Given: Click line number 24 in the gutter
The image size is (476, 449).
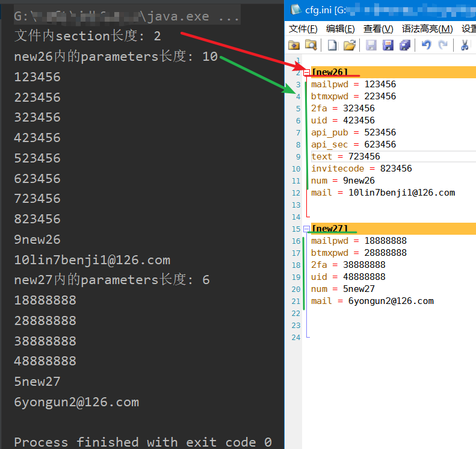Looking at the screenshot, I should pos(296,338).
